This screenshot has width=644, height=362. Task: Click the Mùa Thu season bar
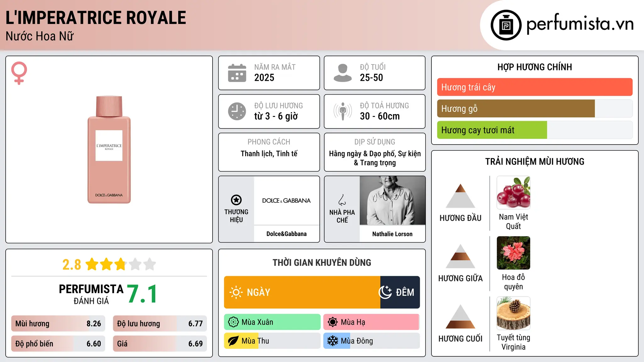[x=272, y=341]
